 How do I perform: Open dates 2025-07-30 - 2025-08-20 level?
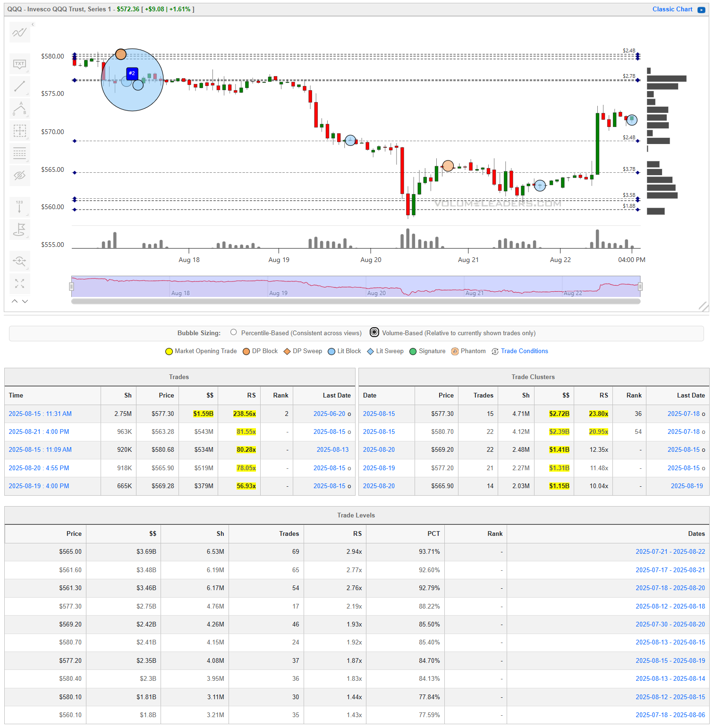670,624
